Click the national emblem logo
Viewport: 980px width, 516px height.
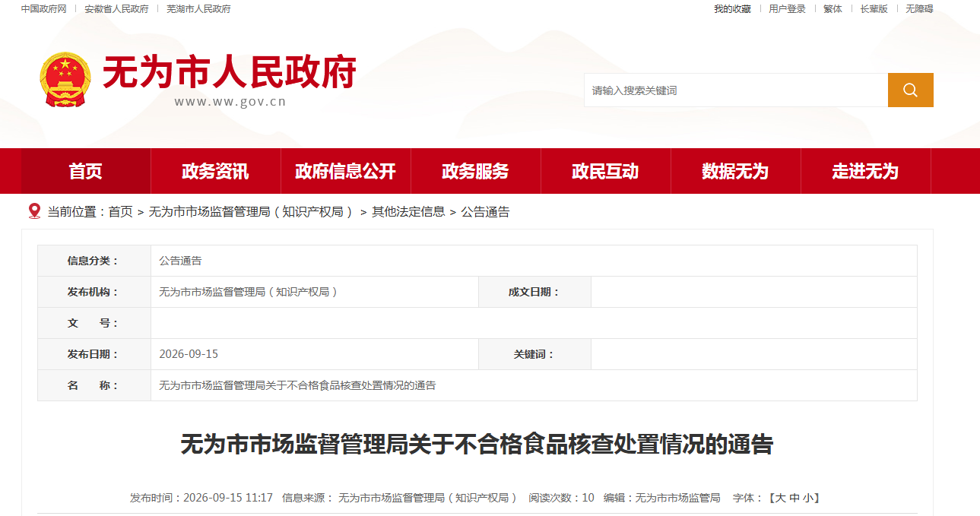65,79
